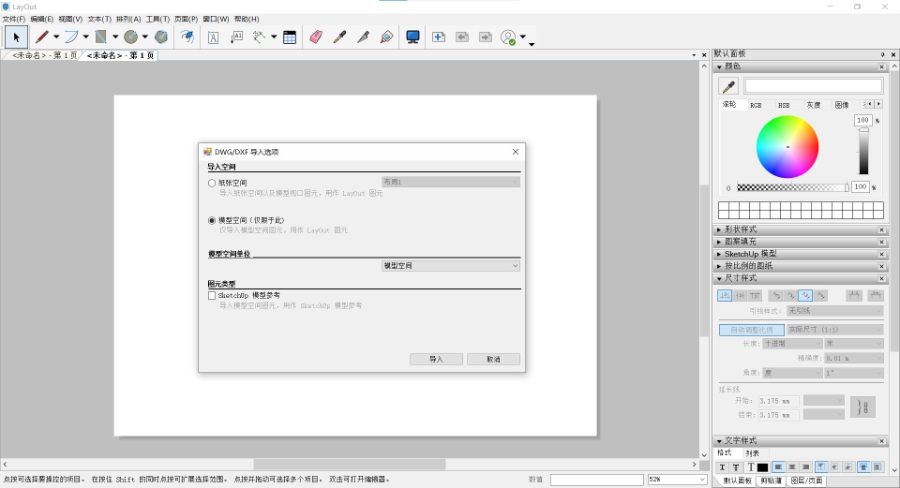
Task: Collapse the 文字样式 text style panel
Action: pyautogui.click(x=719, y=441)
